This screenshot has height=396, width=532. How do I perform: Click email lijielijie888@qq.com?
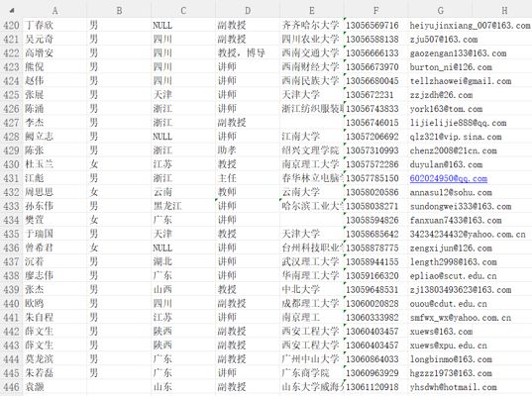coord(458,123)
